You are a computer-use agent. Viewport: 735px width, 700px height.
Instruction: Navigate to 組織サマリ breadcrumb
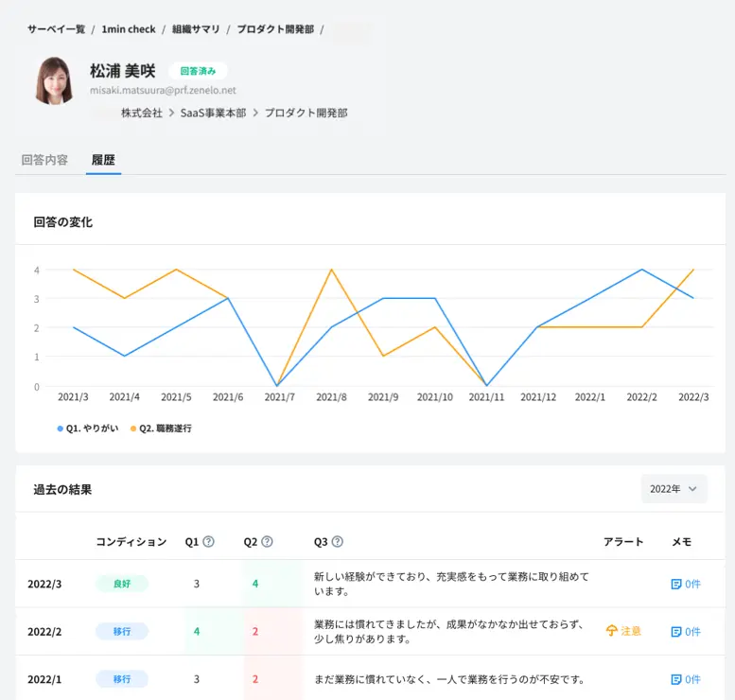click(196, 29)
